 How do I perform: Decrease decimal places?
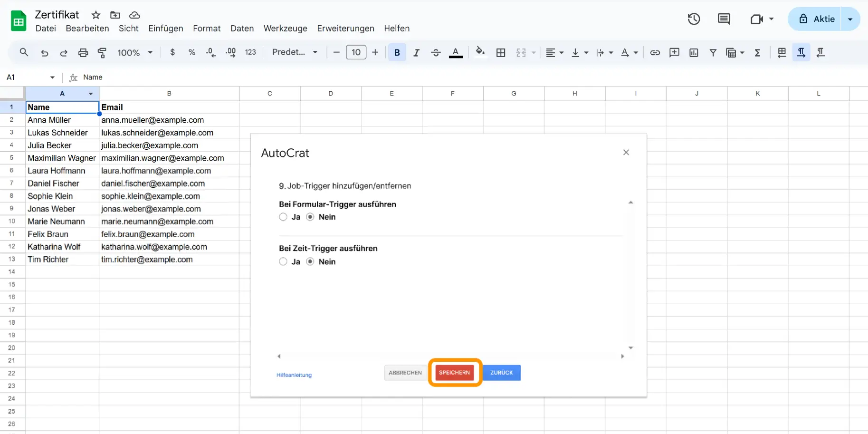[211, 52]
